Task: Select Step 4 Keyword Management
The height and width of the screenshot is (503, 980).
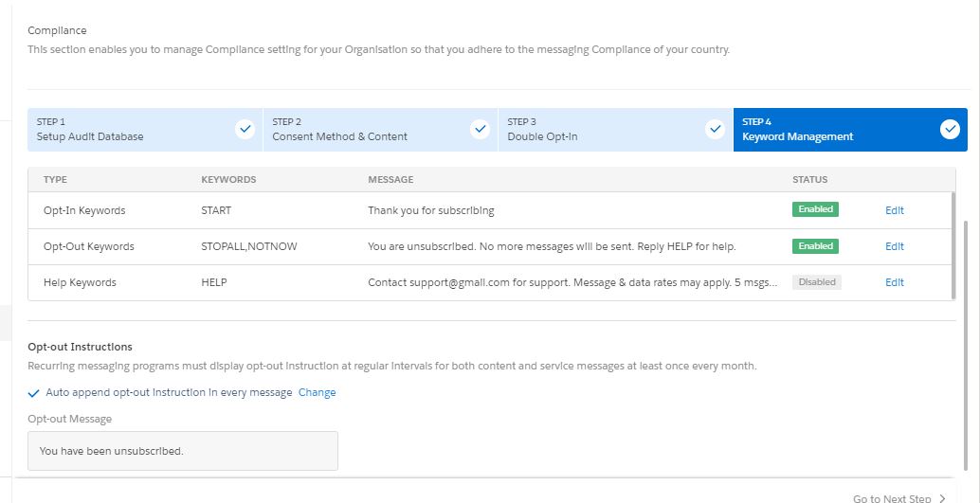Action: click(x=850, y=130)
